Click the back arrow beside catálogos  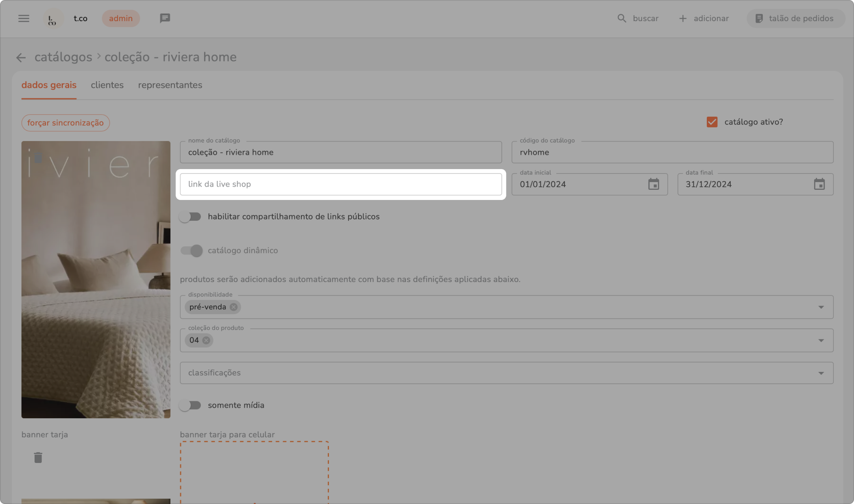pos(21,58)
